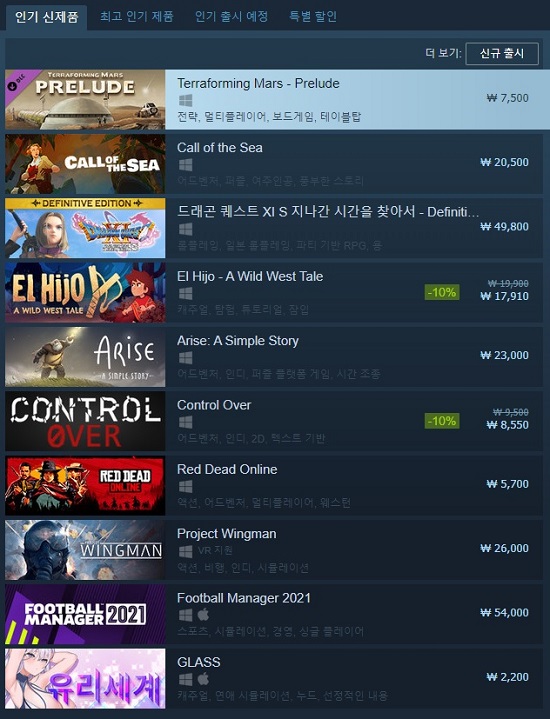The height and width of the screenshot is (719, 550).
Task: Switch to the 최고 인기 제품 tab
Action: pyautogui.click(x=137, y=17)
